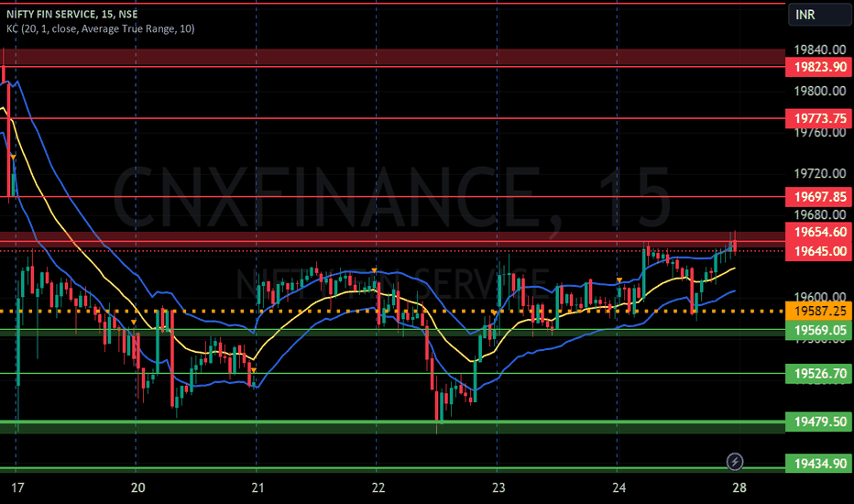
Task: Click the 19680.00 price axis value
Action: 820,214
